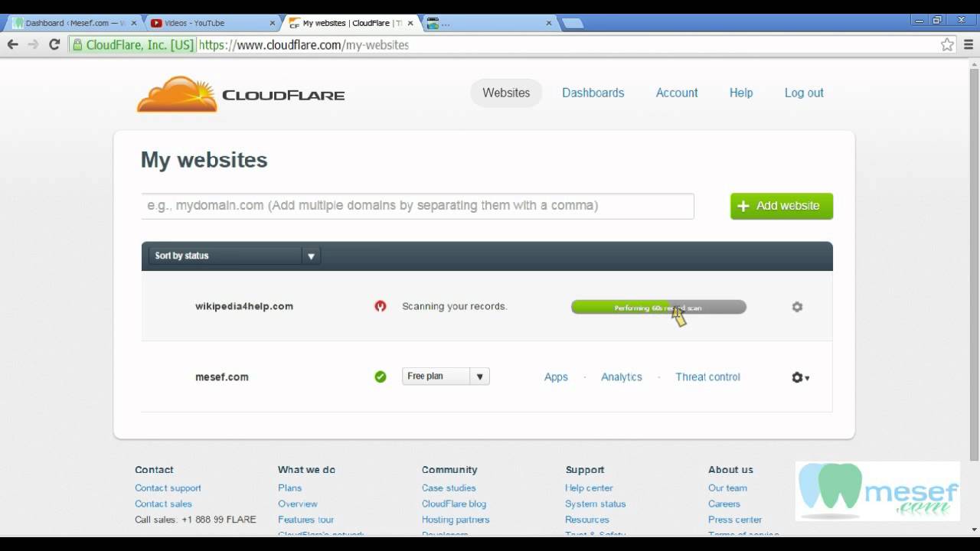Reload the page with refresh icon
The image size is (980, 551).
click(54, 44)
